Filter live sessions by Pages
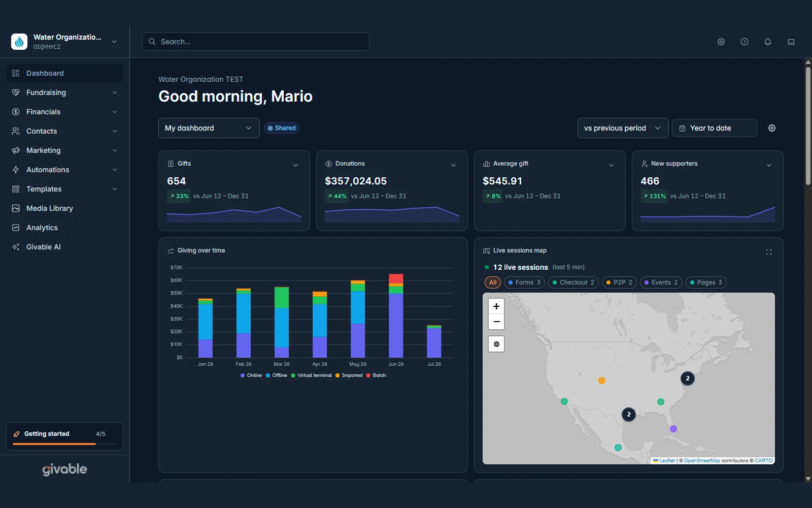 pos(706,282)
